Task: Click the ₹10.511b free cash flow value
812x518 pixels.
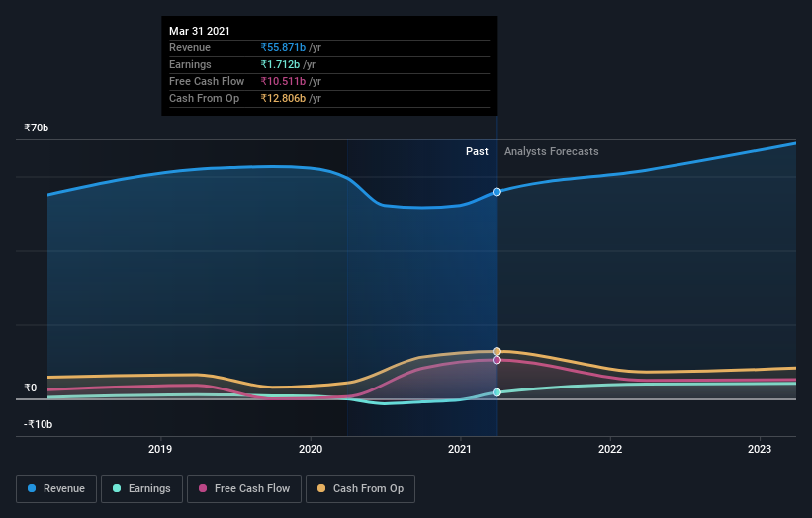Action: coord(283,81)
